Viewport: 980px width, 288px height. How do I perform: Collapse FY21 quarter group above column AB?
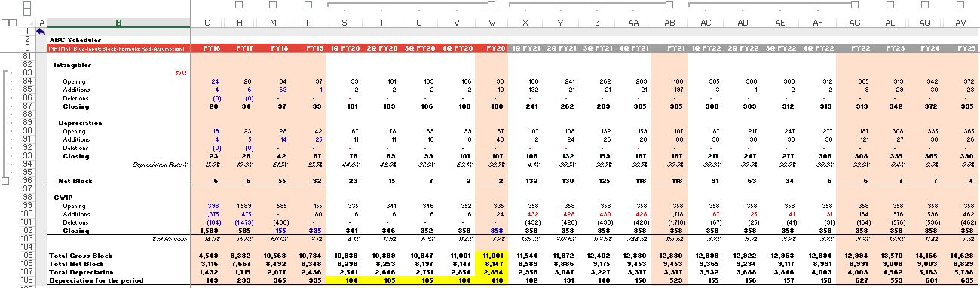pyautogui.click(x=669, y=5)
